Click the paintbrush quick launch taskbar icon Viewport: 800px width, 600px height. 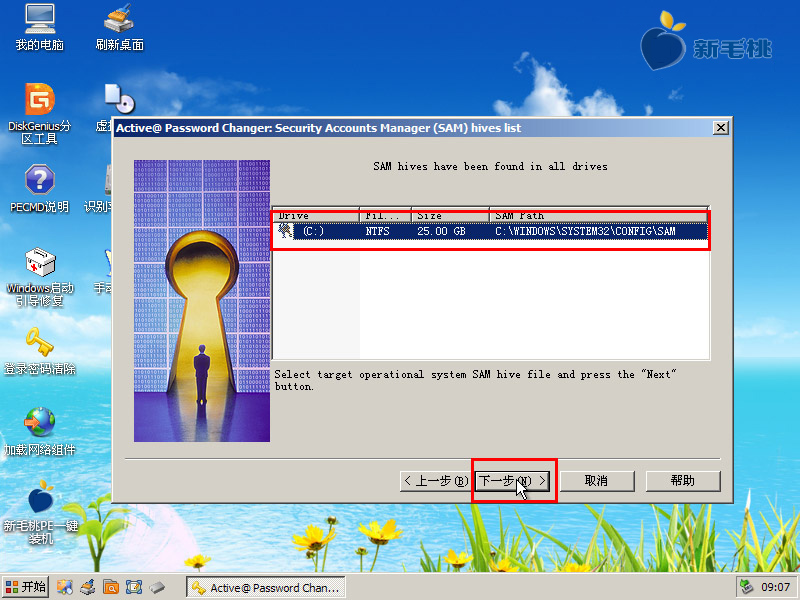(88, 587)
